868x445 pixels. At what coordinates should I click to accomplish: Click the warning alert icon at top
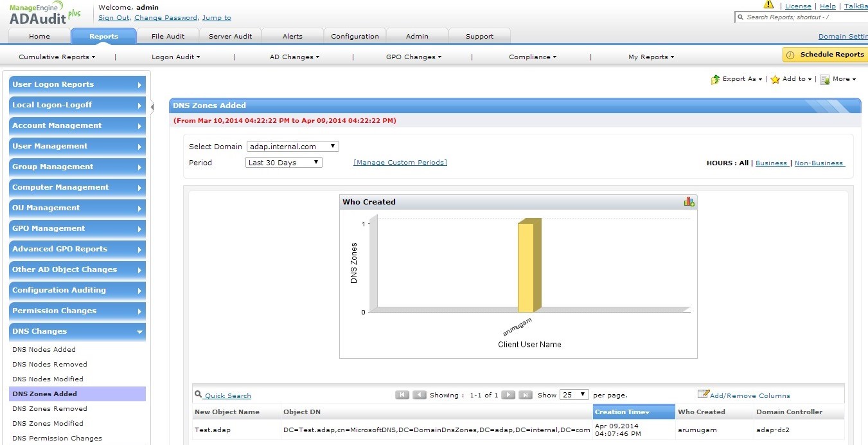[768, 5]
